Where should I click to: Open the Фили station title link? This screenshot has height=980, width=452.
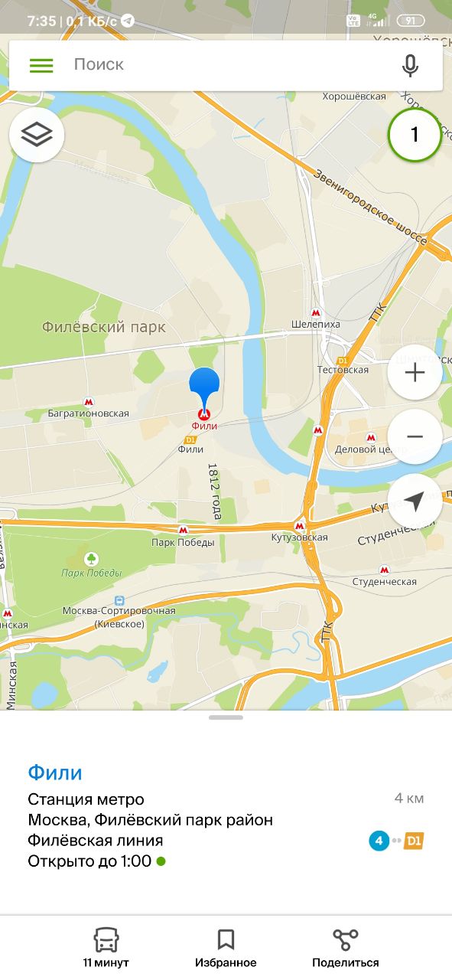click(55, 773)
